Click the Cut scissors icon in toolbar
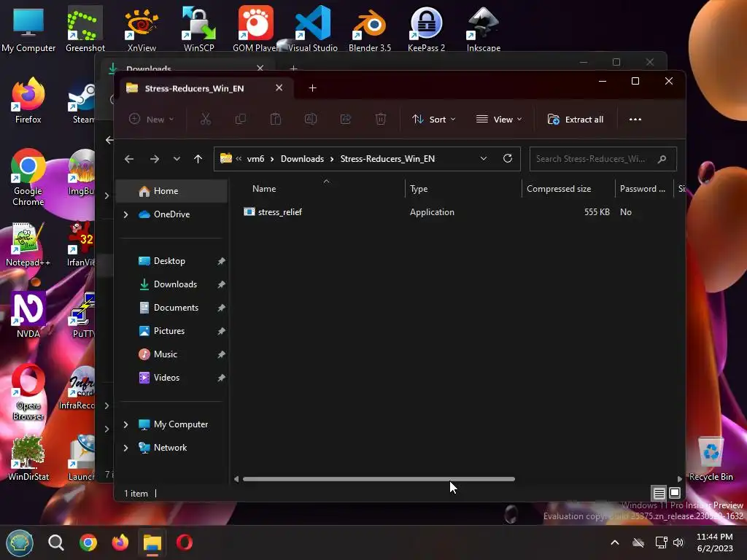Image resolution: width=747 pixels, height=560 pixels. coord(205,119)
